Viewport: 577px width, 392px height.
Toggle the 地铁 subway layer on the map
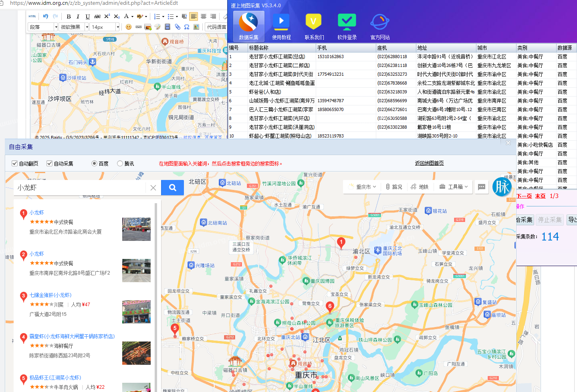420,187
